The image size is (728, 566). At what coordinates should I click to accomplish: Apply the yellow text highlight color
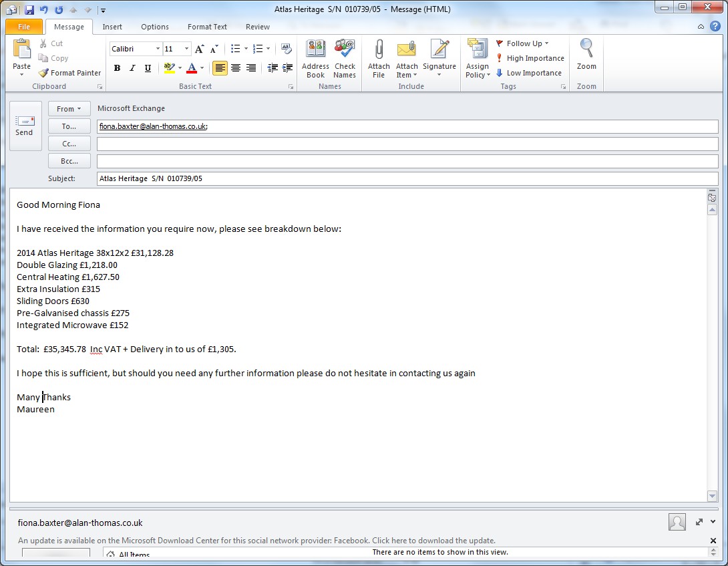click(x=170, y=68)
